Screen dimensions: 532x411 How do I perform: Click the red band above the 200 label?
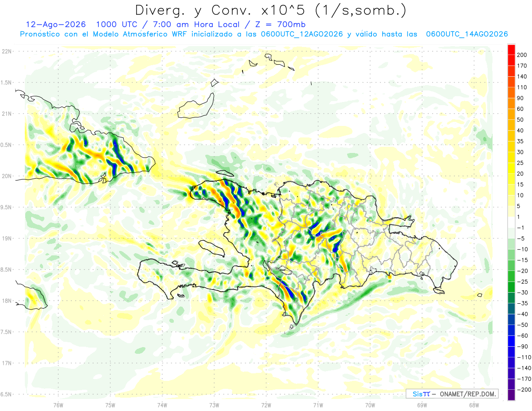coord(511,49)
